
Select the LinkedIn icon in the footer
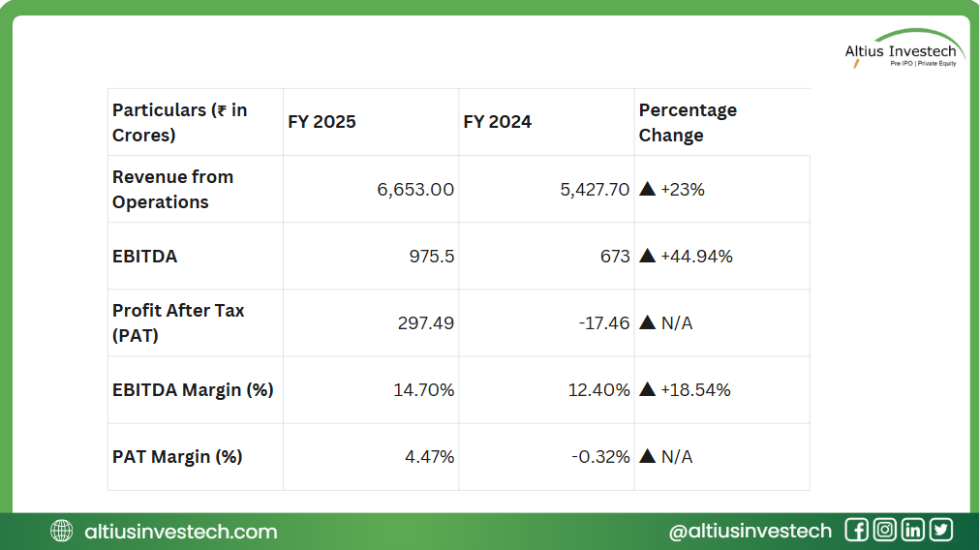tap(912, 530)
